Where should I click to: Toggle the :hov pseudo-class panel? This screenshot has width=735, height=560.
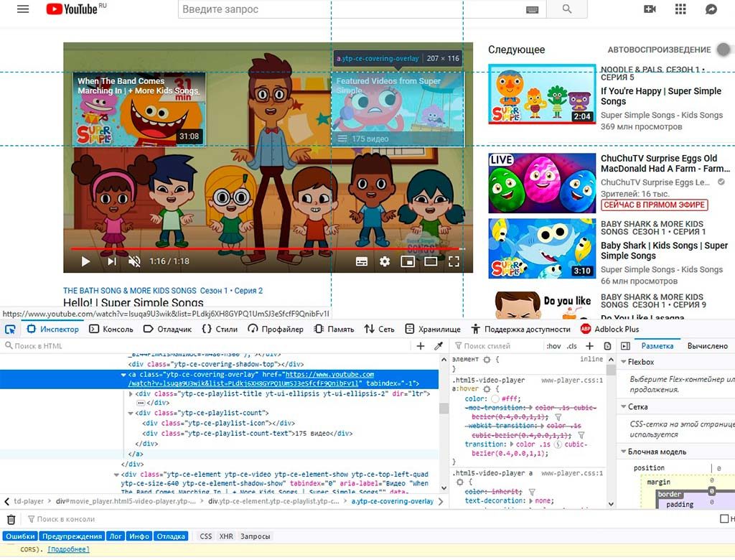[x=553, y=345]
